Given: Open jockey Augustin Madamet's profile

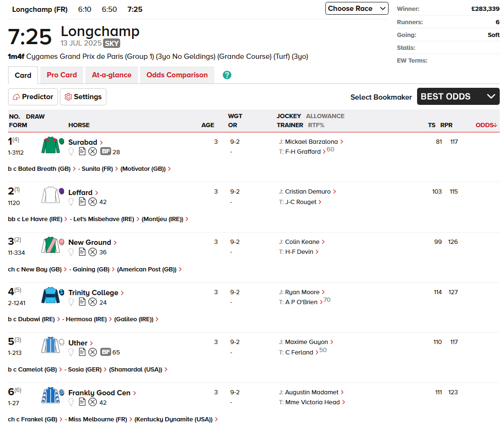Looking at the screenshot, I should click(x=314, y=392).
